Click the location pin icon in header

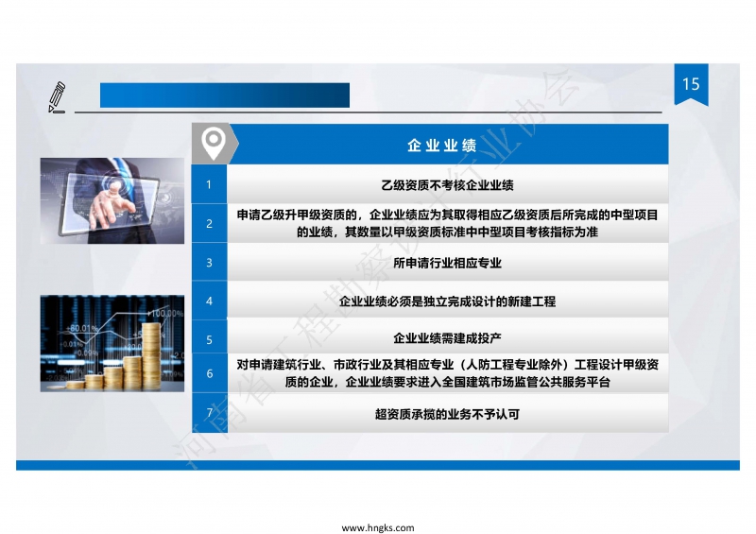[x=214, y=145]
